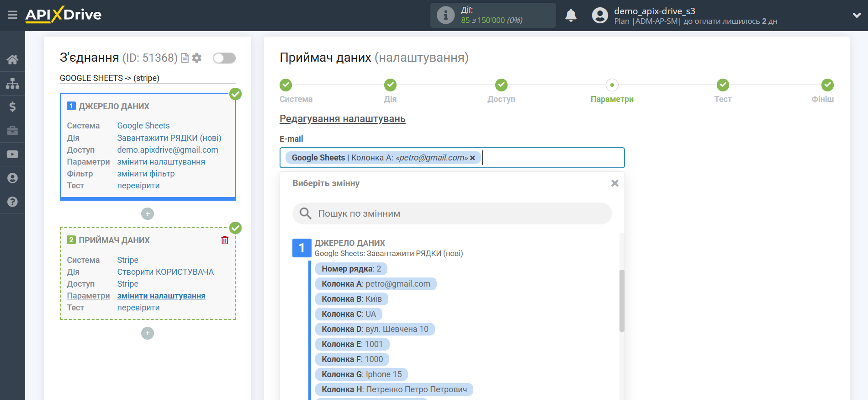Viewport: 868px width, 400px height.
Task: Click receiver 'перевірити' test link
Action: coord(138,307)
